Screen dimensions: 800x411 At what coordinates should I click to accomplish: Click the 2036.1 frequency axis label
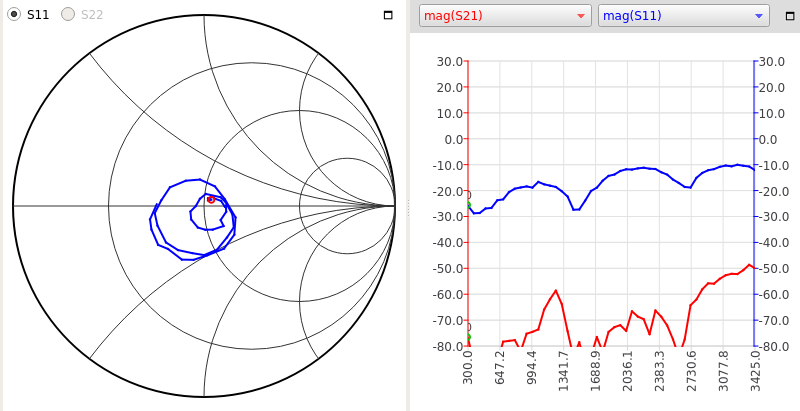click(628, 370)
